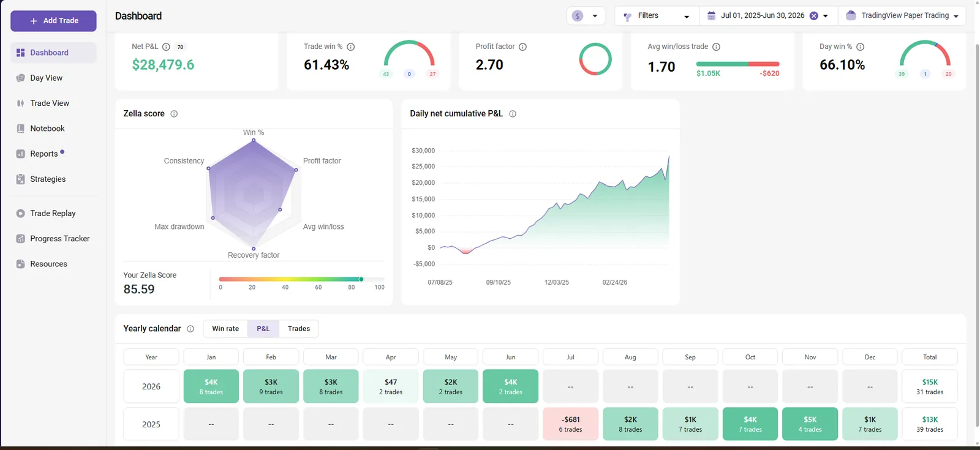Click the dollar currency icon

578,16
